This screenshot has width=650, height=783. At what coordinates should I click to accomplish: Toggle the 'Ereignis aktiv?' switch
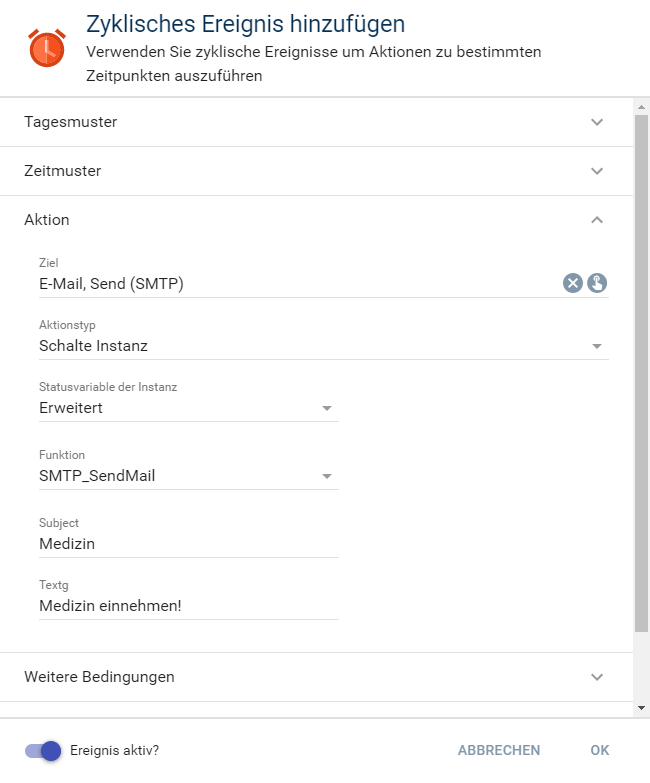coord(44,750)
